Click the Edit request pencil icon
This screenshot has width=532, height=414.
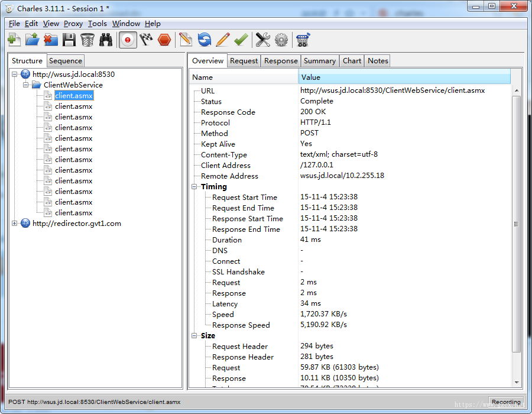223,40
